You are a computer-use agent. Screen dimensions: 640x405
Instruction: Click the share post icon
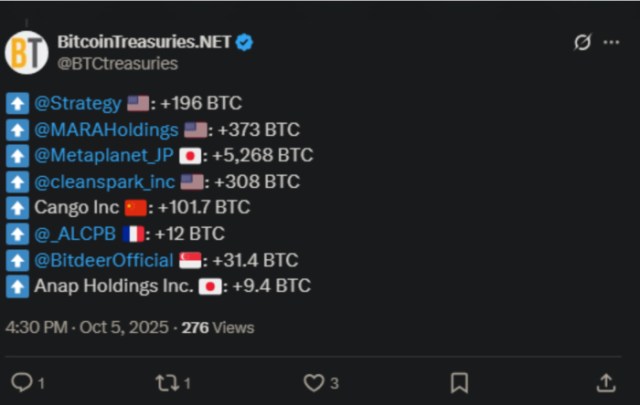(605, 382)
